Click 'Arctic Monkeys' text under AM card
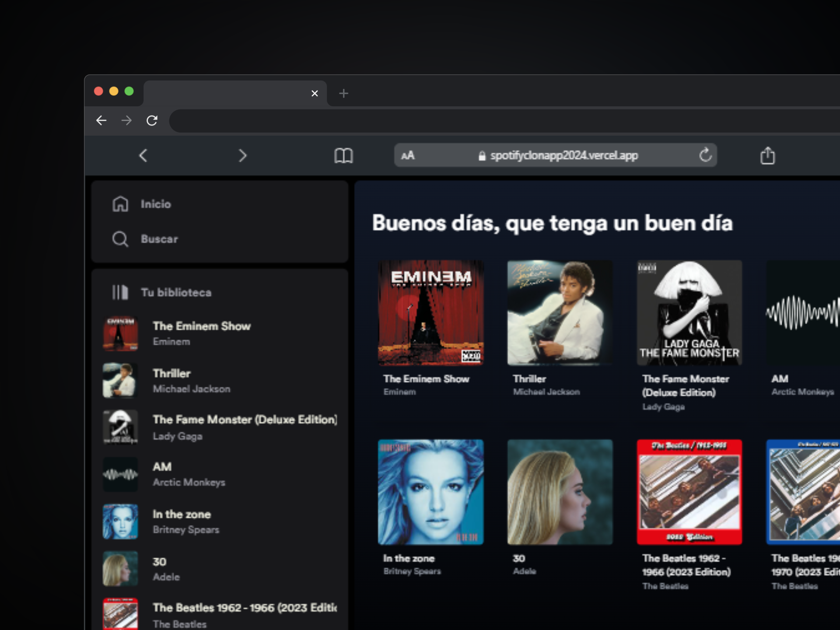Screen dimensions: 840x630 [x=803, y=392]
